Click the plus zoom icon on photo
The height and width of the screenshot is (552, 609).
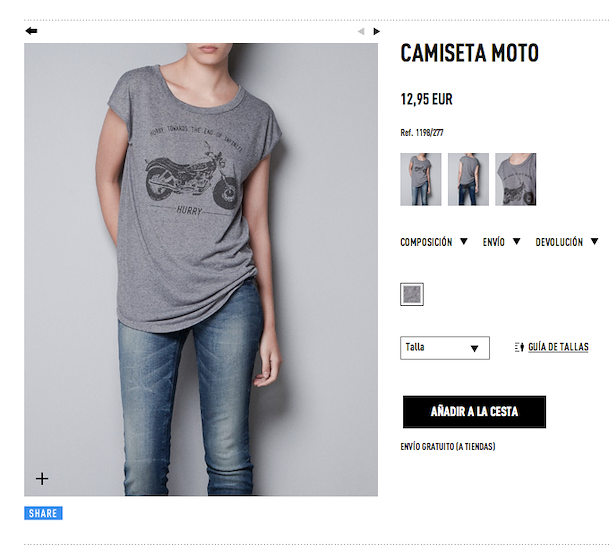[42, 478]
